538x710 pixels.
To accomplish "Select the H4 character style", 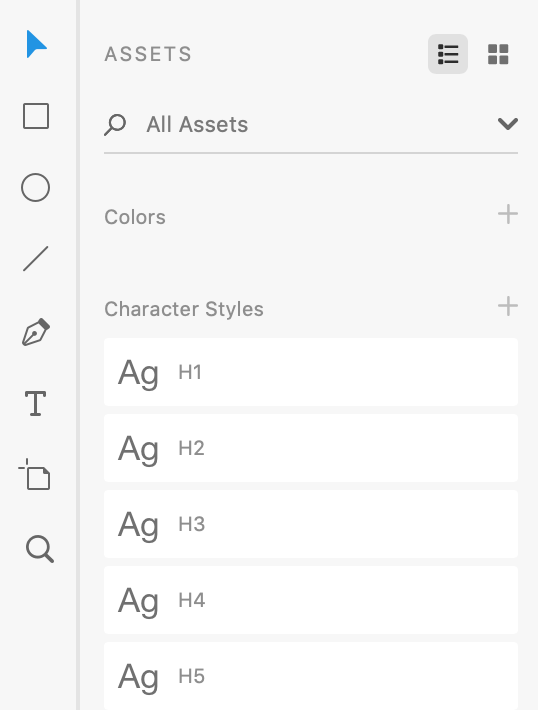I will click(311, 600).
